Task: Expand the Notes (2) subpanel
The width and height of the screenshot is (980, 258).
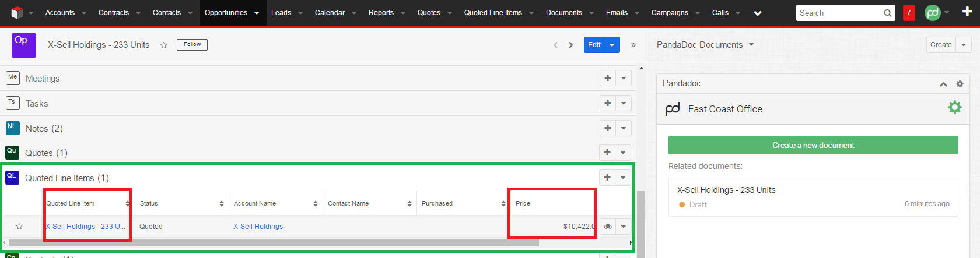Action: coord(44,128)
